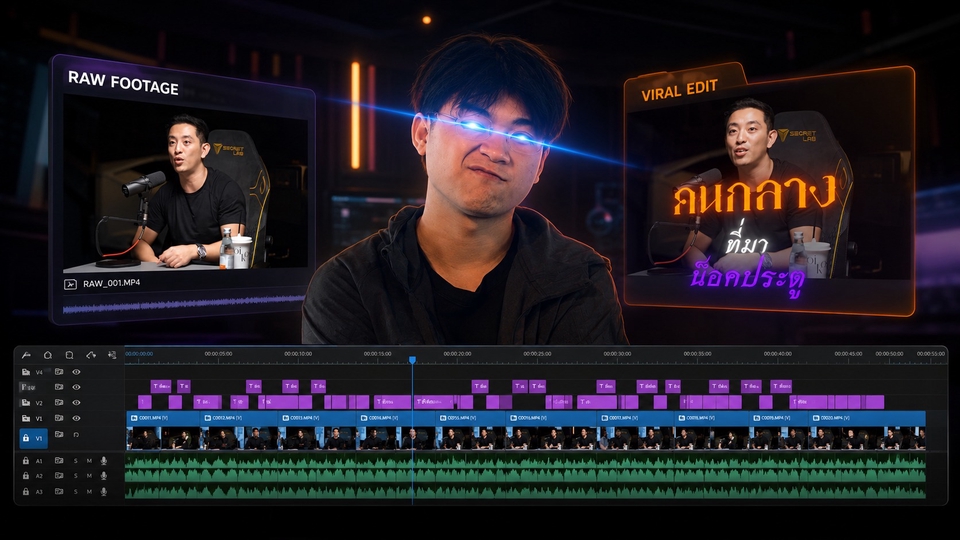Click the 00:00:10:00 mark on the ruler
The image size is (960, 540).
tap(298, 354)
